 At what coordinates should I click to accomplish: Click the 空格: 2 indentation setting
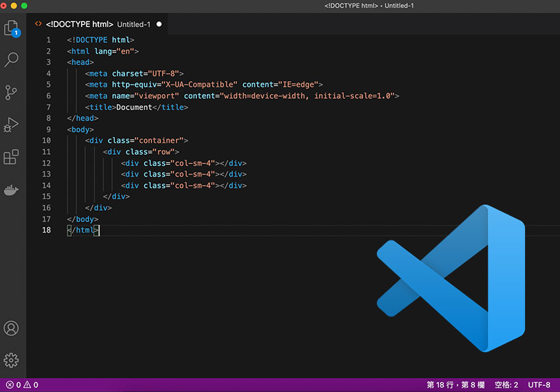pos(505,385)
